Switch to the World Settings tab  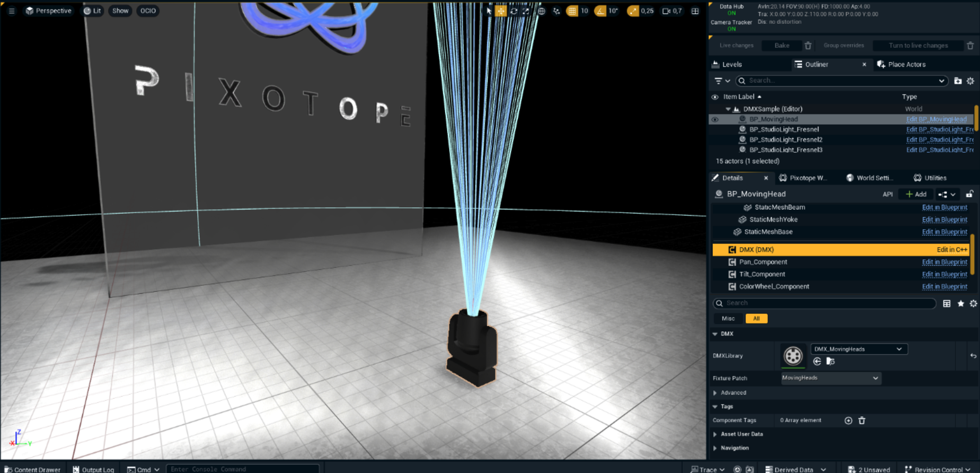[x=870, y=178]
